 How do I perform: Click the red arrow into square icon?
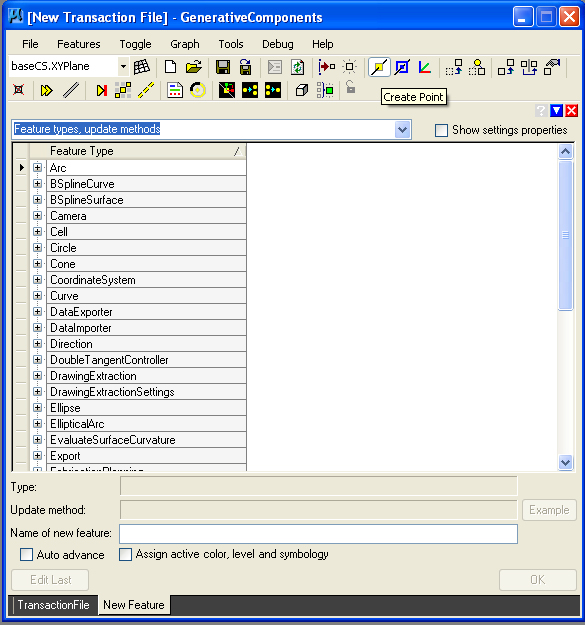coord(326,67)
